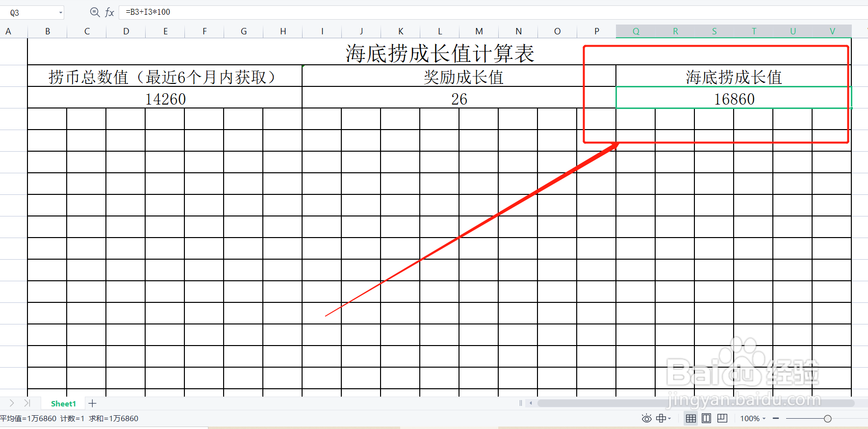Select column L header
Screen dimensions: 868x429
click(440, 31)
